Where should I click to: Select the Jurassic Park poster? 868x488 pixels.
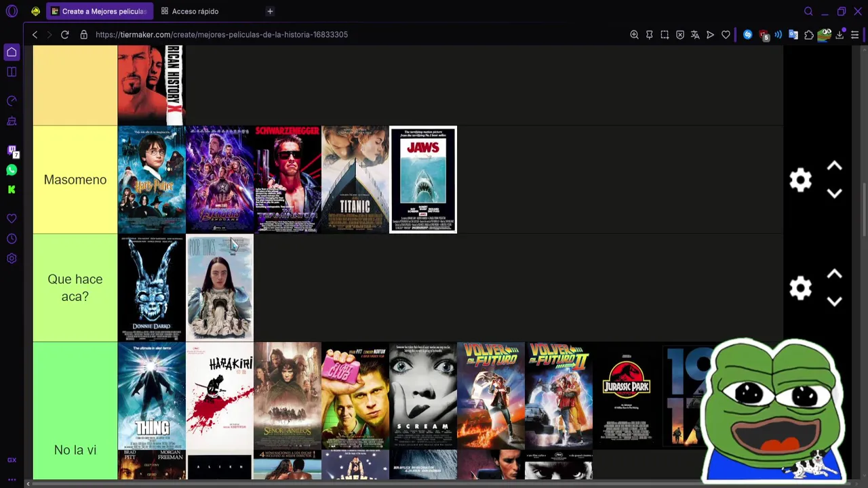point(627,396)
